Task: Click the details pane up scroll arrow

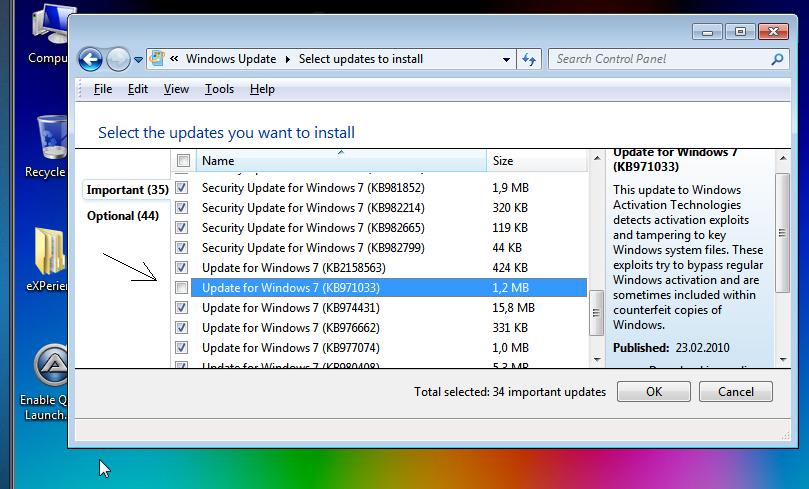Action: pos(783,158)
